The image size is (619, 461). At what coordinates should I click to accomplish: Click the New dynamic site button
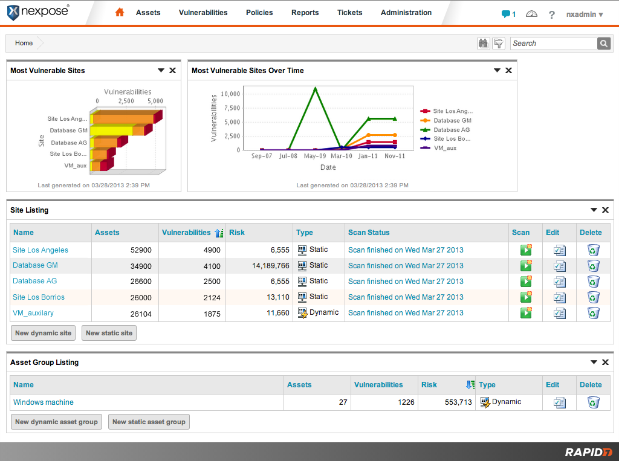[43, 332]
